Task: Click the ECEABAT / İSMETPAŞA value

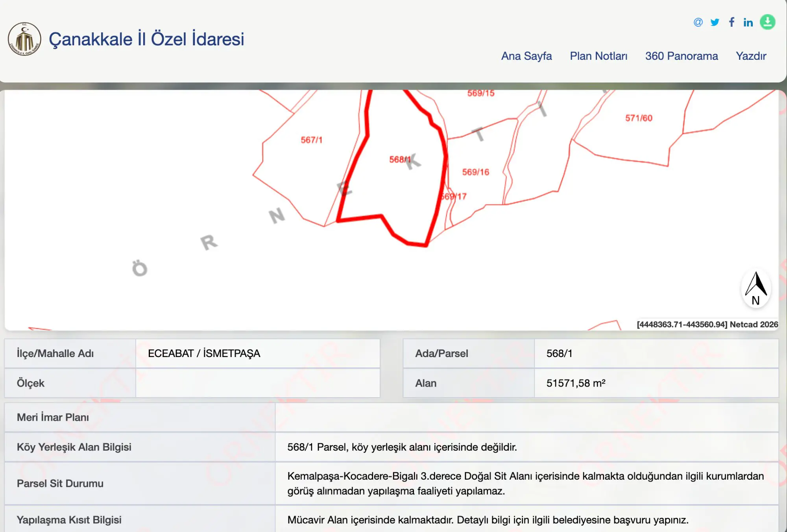Action: (x=204, y=353)
